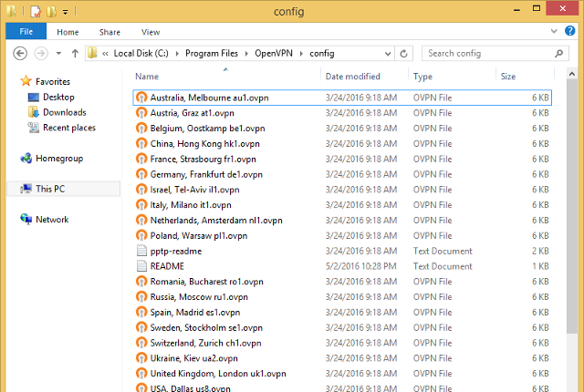Click the Netherlands, Amsterdam nl1.ovpn icon
The height and width of the screenshot is (392, 584).
tap(141, 221)
